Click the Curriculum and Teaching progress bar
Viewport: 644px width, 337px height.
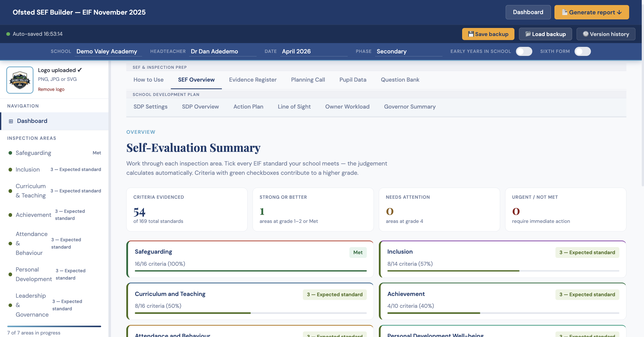pos(251,313)
